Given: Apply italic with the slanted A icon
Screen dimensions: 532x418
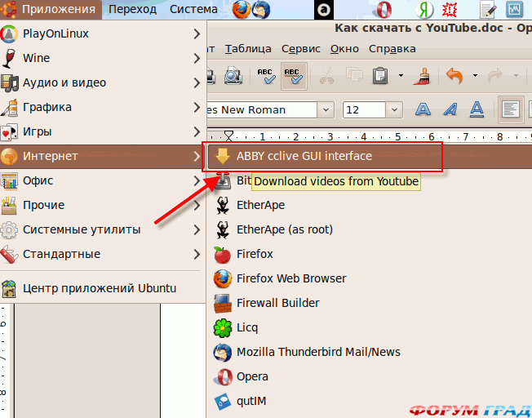Looking at the screenshot, I should tap(450, 109).
